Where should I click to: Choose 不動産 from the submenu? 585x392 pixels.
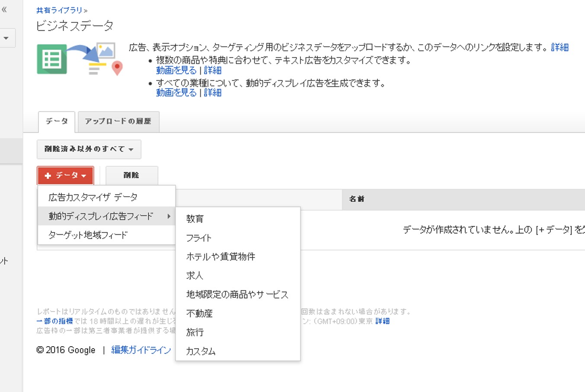[238, 313]
